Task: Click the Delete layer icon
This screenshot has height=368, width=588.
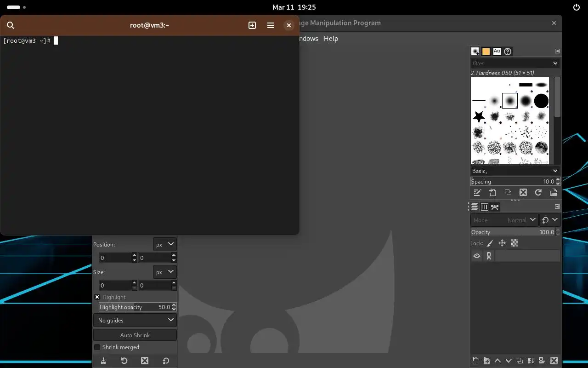Action: 554,361
